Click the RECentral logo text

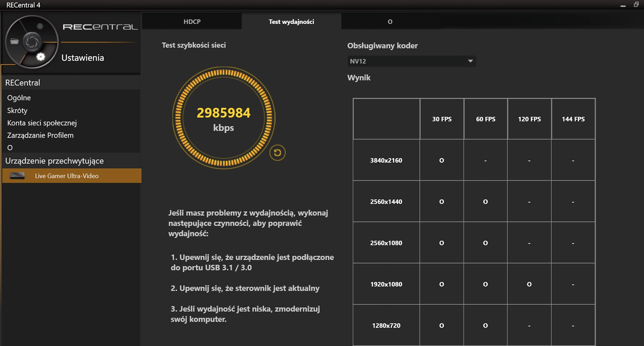(x=100, y=27)
